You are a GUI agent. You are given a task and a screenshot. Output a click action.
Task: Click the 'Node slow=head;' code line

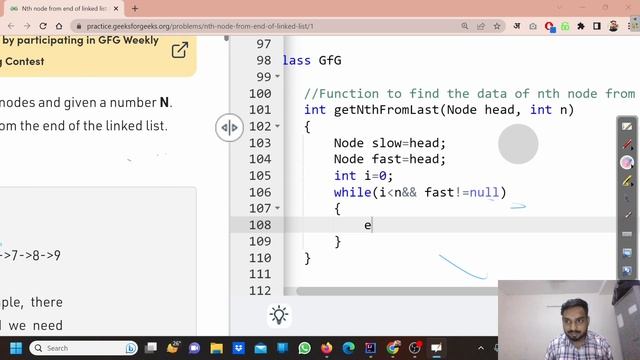(389, 143)
